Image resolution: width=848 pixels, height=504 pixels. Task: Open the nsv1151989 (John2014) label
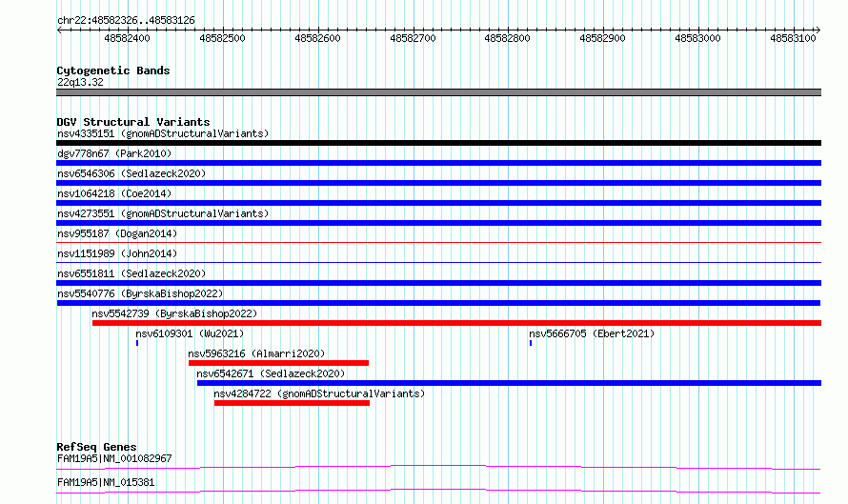click(117, 253)
